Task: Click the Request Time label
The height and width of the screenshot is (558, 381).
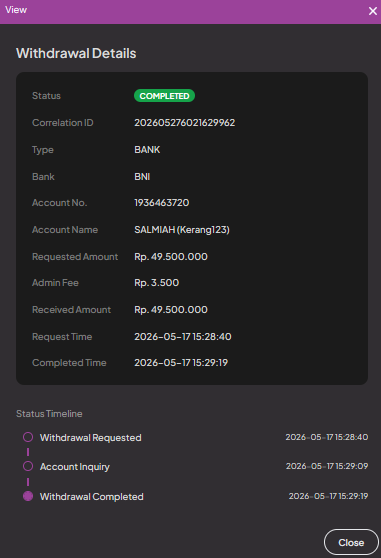Action: point(62,337)
